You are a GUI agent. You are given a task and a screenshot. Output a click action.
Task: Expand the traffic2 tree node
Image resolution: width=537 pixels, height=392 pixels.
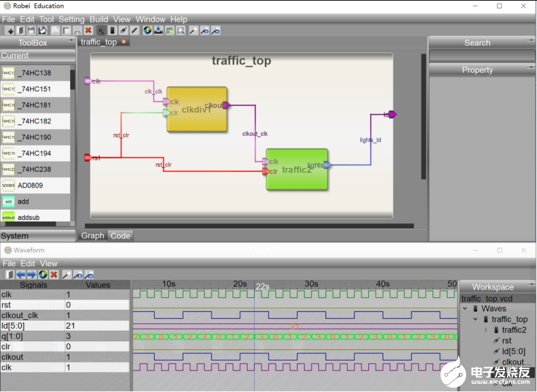point(486,330)
